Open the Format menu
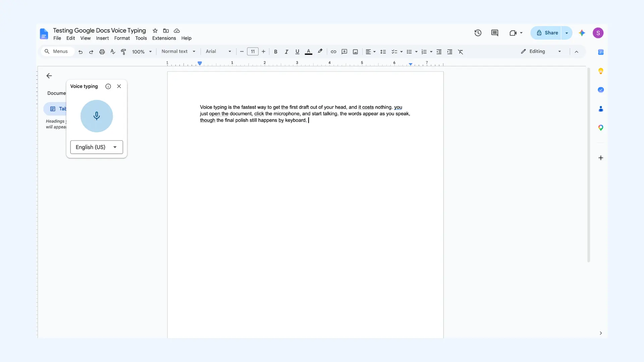This screenshot has height=362, width=644. (122, 38)
